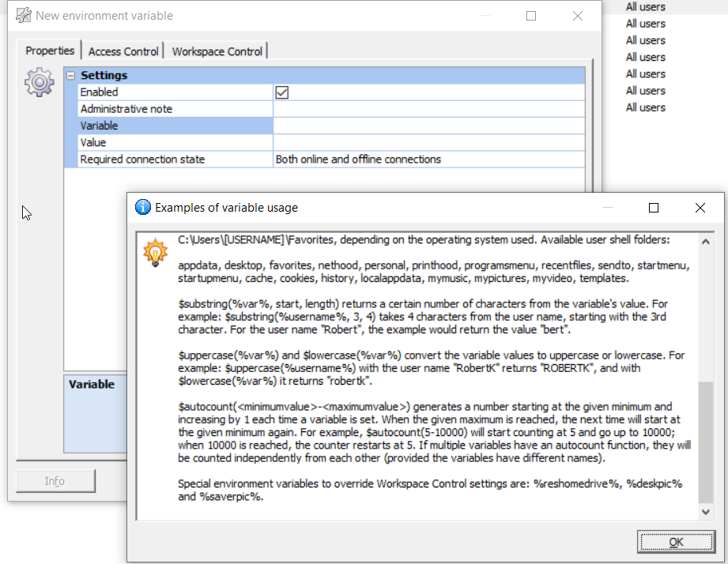728x564 pixels.
Task: Maximize the New environment variable window
Action: 531,16
